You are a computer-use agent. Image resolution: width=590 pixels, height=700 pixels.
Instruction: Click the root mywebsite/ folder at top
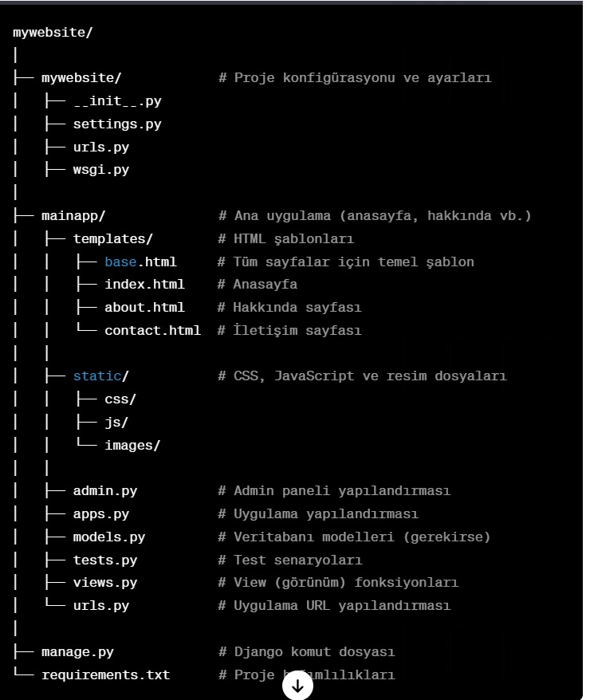pos(53,33)
